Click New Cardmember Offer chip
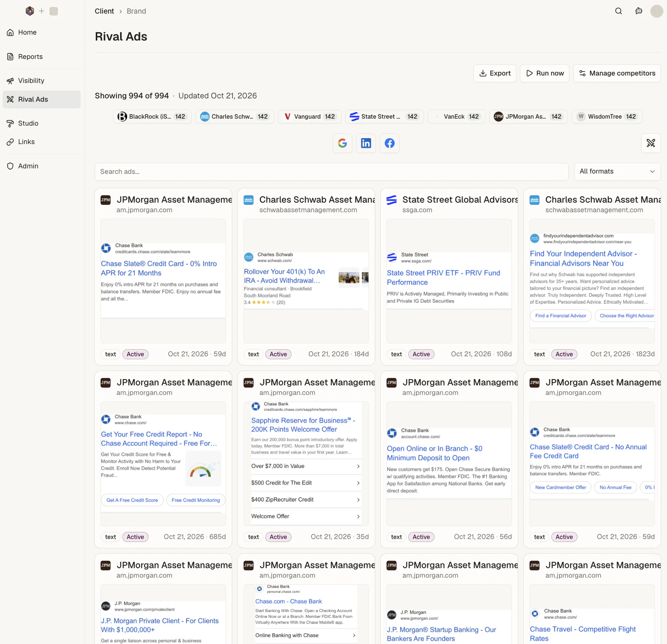This screenshot has height=644, width=667. (x=560, y=487)
